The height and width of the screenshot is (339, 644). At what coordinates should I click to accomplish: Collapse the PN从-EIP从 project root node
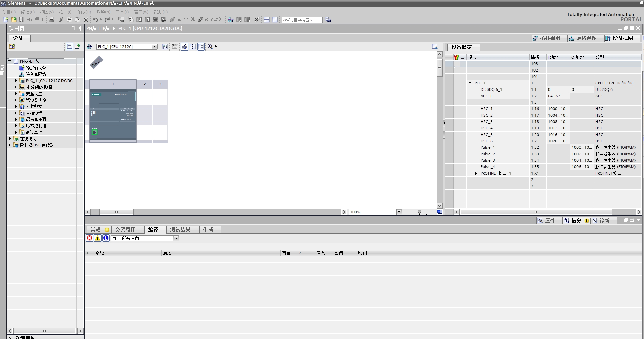[x=10, y=61]
